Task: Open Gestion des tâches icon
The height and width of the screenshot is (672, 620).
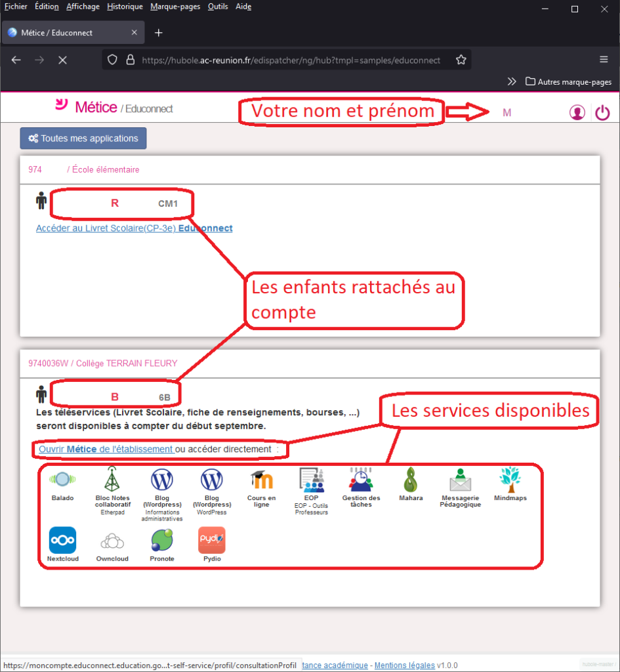Action: click(361, 480)
